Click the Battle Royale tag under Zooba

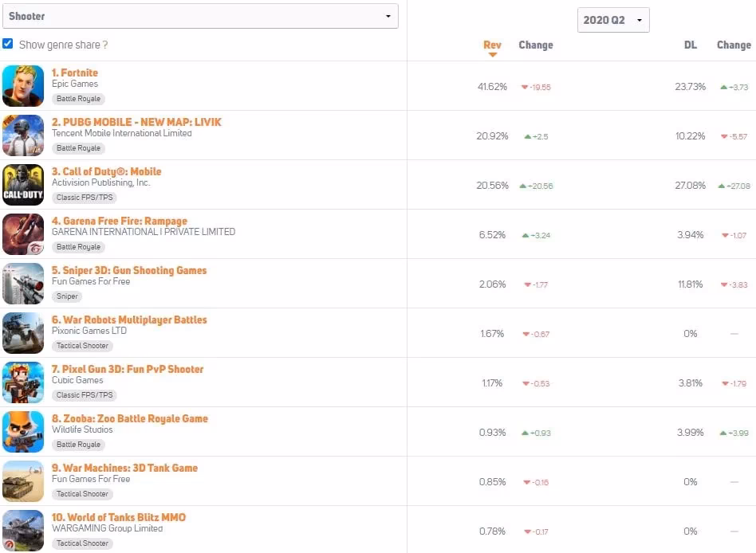(x=79, y=445)
